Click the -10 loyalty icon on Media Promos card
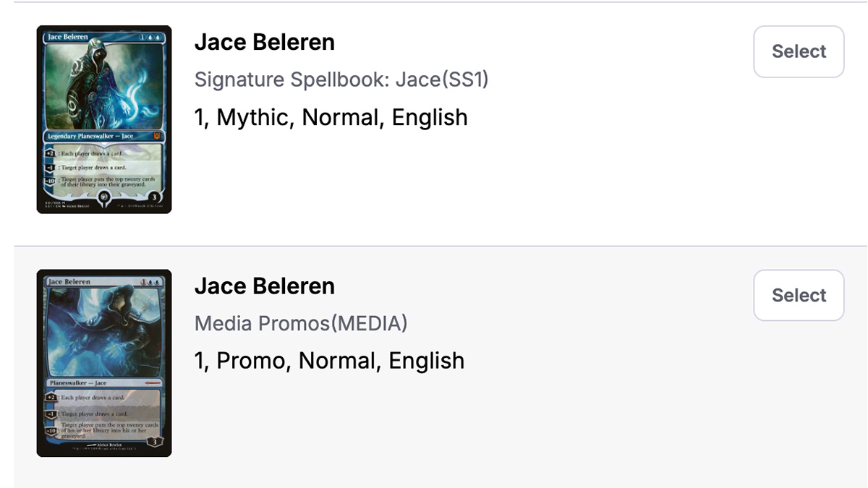868x488 pixels. click(51, 430)
